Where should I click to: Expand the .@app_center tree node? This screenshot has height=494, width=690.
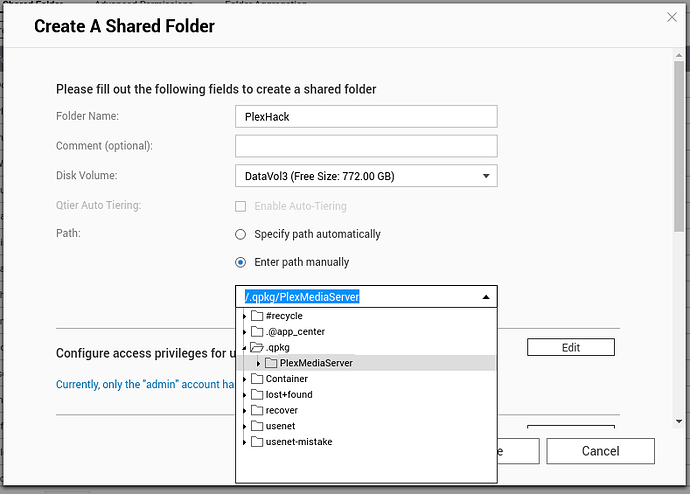(245, 332)
